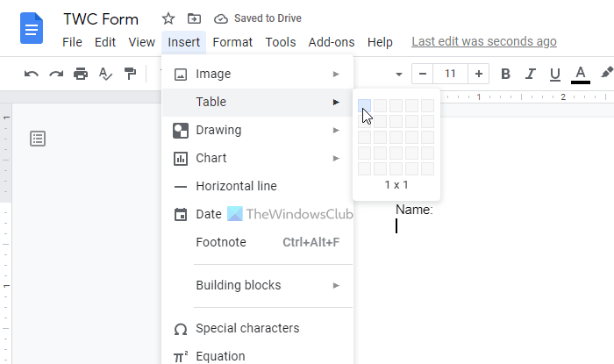Image resolution: width=614 pixels, height=364 pixels.
Task: Toggle Underline formatting
Action: click(554, 74)
